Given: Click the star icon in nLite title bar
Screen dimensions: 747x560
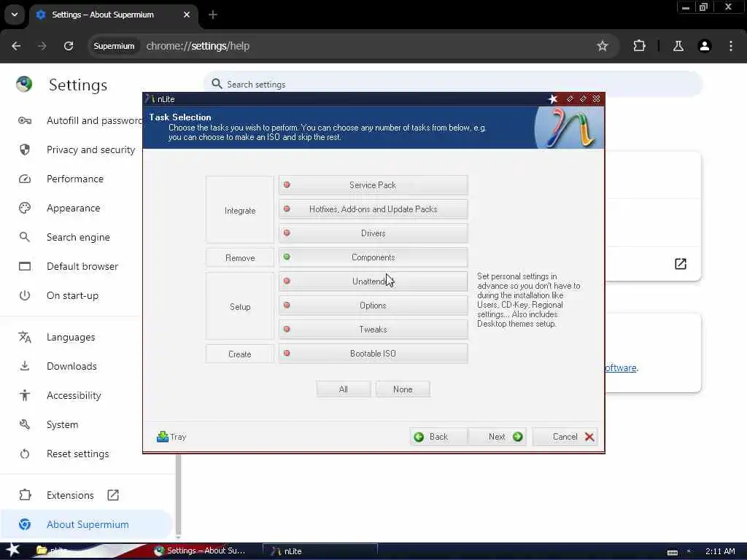Looking at the screenshot, I should (553, 99).
